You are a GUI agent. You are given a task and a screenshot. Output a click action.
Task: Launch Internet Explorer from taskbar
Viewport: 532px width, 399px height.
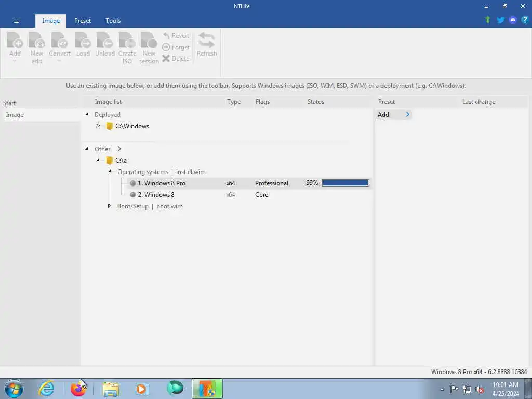coord(46,389)
